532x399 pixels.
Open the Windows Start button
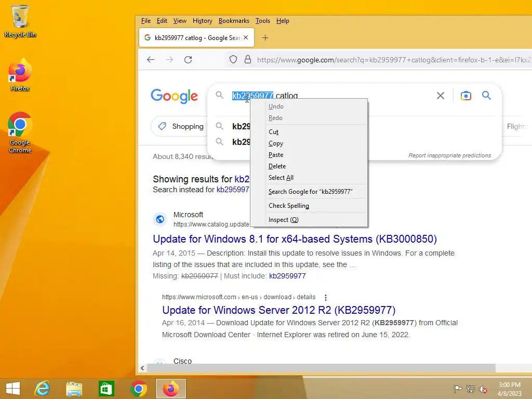tap(13, 389)
